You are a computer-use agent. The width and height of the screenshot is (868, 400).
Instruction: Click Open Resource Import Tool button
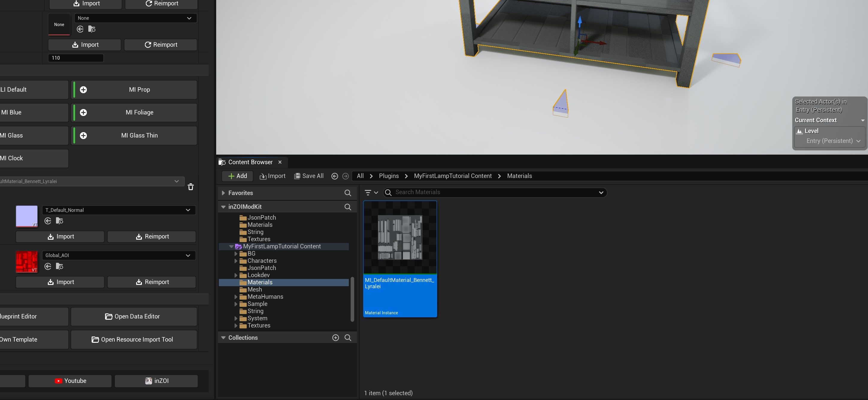[x=134, y=339]
